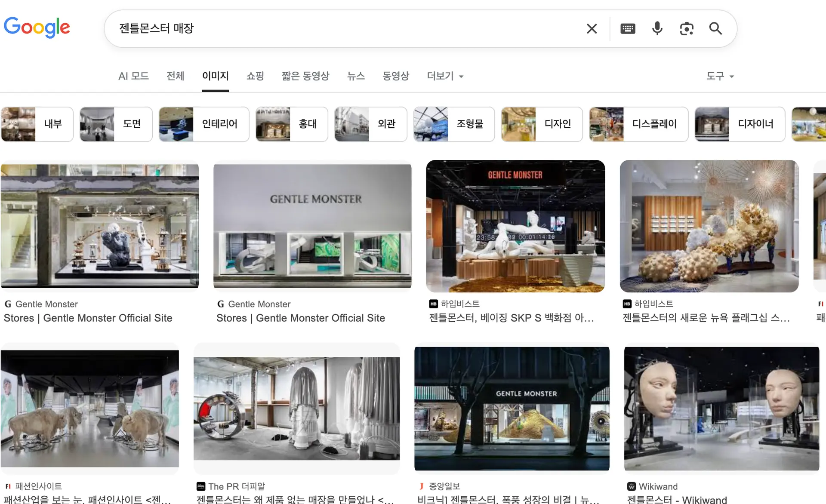Select the 뉴스 tab
826x504 pixels.
coord(356,76)
